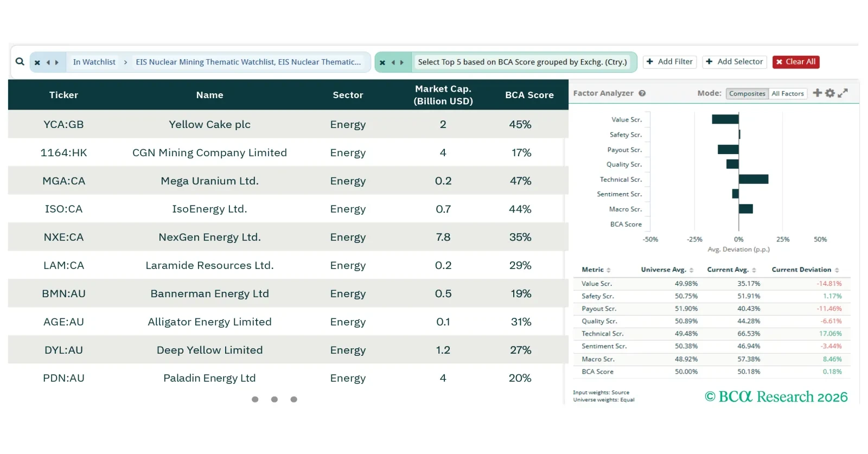Click the Technical Scr. bar in the chart
868x454 pixels.
pyautogui.click(x=753, y=180)
